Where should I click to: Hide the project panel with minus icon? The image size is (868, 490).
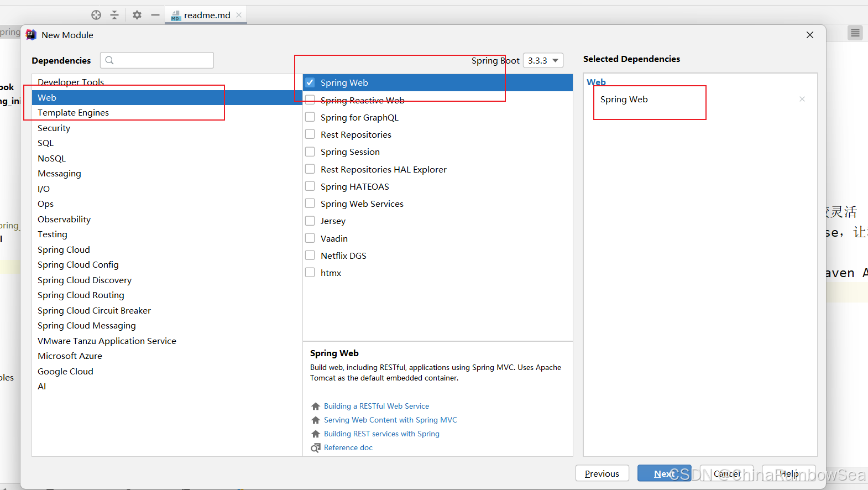155,15
